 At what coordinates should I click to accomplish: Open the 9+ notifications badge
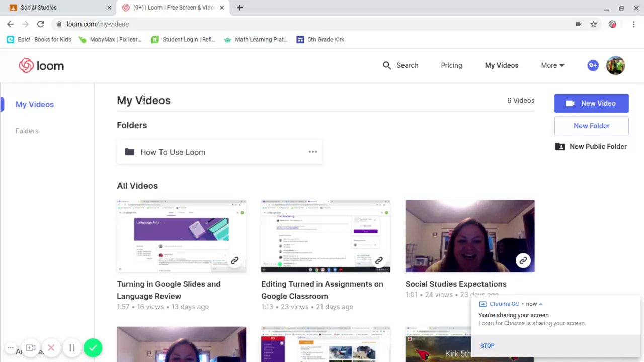click(x=593, y=65)
